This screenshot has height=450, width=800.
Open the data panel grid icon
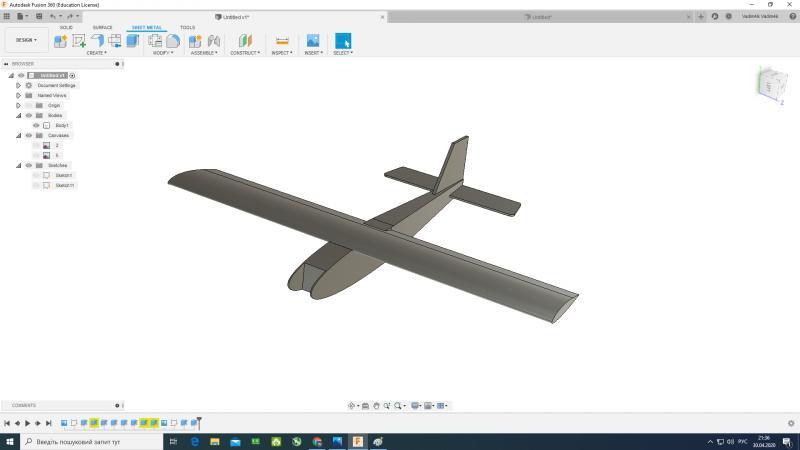coord(7,17)
